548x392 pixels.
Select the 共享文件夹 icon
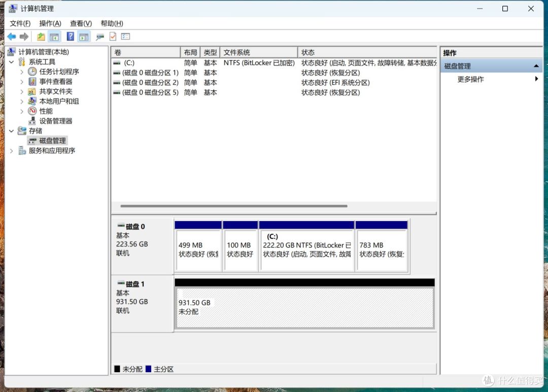[x=32, y=92]
